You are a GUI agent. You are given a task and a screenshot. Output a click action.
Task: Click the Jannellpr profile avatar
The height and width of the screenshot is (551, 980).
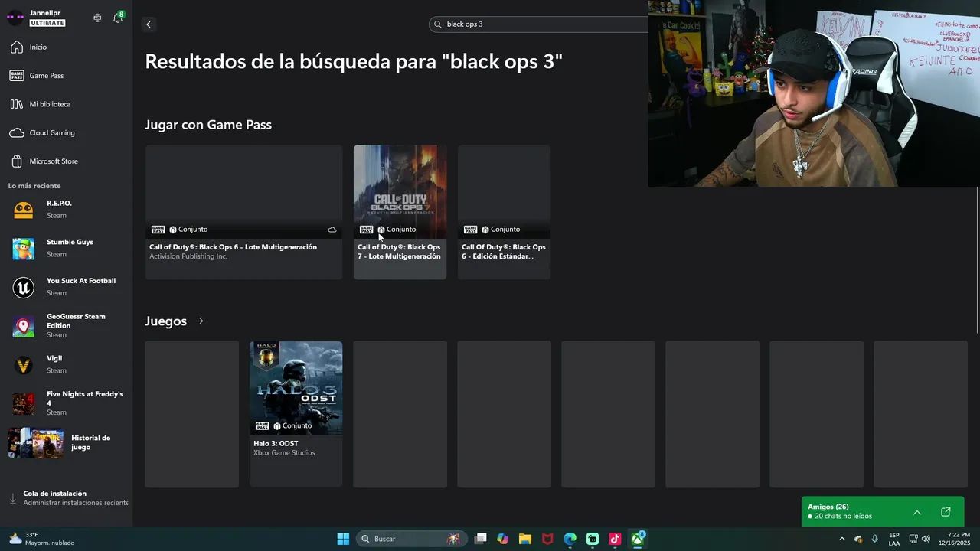tap(15, 18)
